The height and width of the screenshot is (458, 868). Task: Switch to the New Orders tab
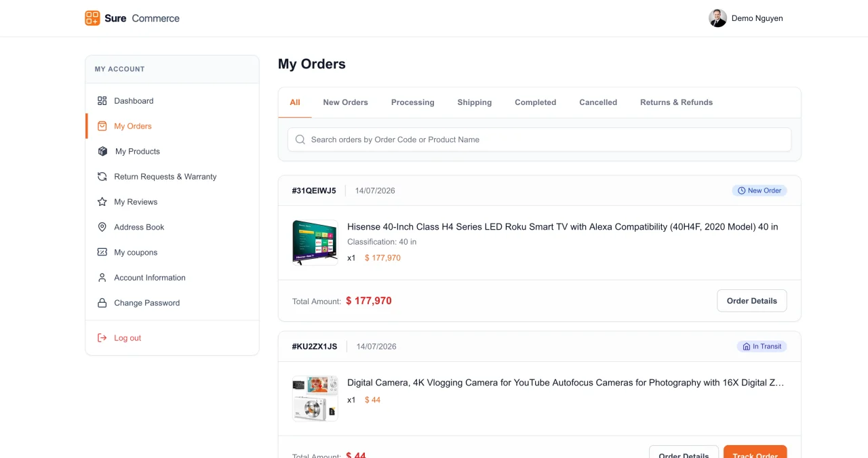[346, 102]
